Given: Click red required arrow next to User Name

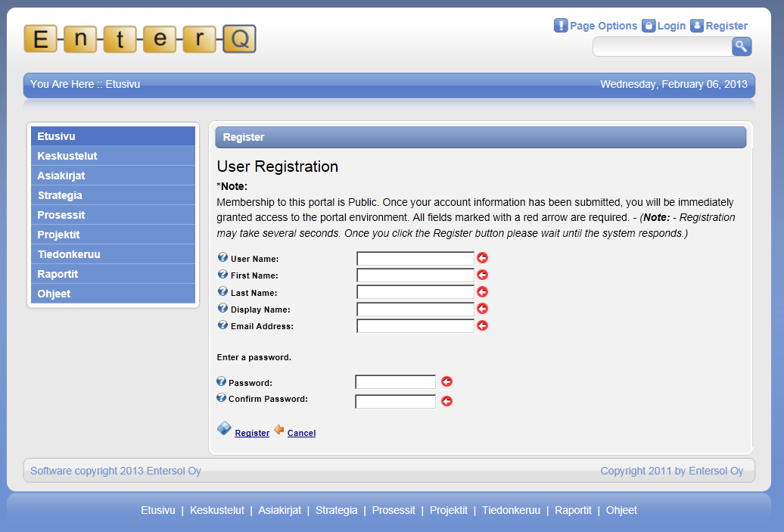Looking at the screenshot, I should coord(483,258).
